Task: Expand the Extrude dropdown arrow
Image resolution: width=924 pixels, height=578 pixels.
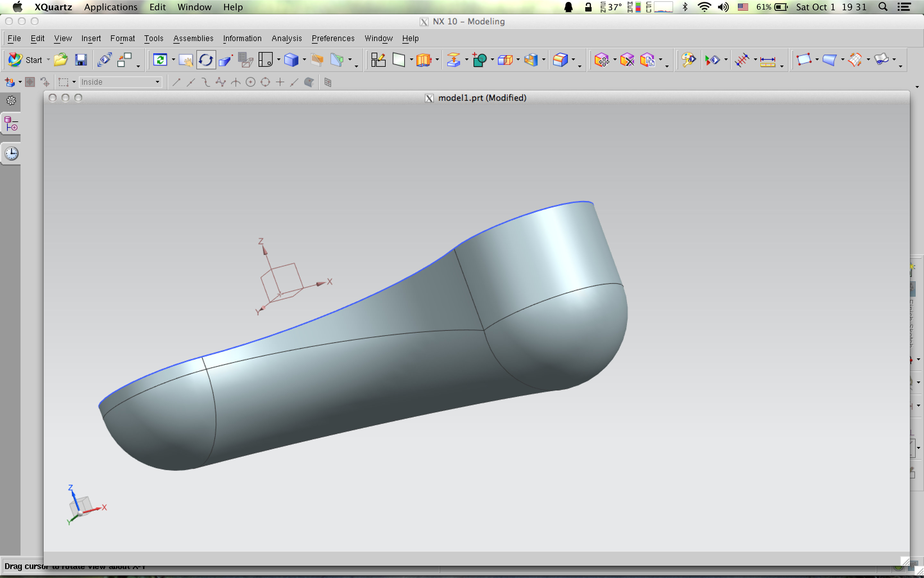Action: coord(437,60)
